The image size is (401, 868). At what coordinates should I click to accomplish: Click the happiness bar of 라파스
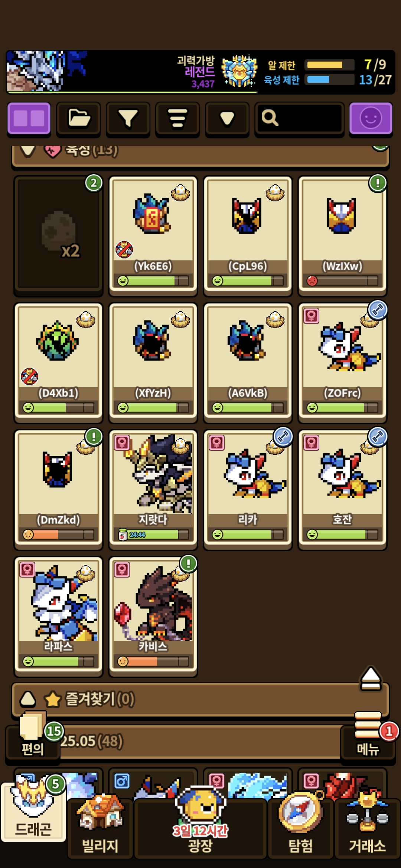point(58,661)
